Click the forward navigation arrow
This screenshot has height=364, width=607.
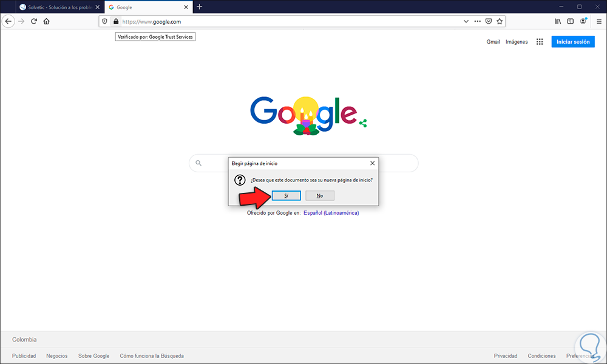[21, 21]
